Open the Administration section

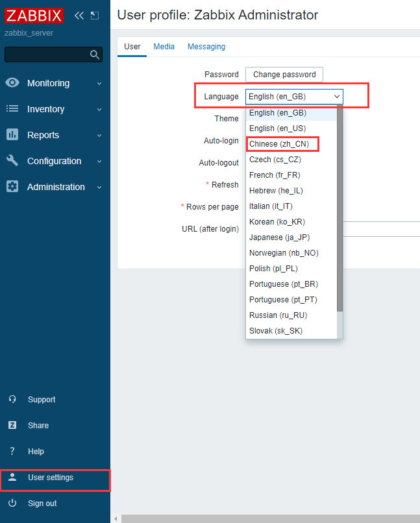(x=56, y=187)
